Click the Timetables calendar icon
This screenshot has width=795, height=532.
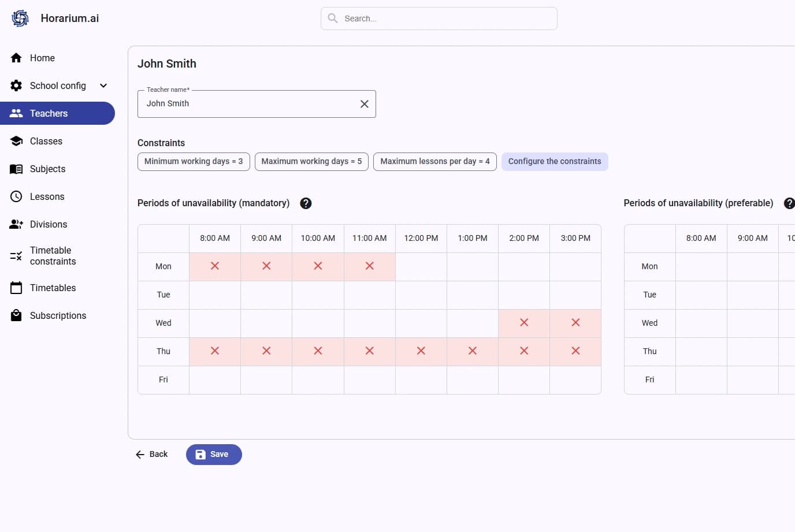(16, 288)
